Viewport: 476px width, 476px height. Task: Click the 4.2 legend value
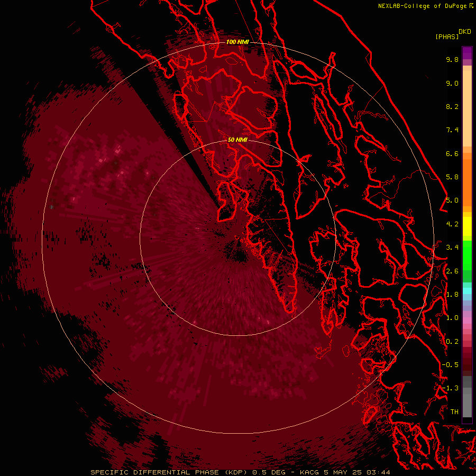click(x=452, y=224)
